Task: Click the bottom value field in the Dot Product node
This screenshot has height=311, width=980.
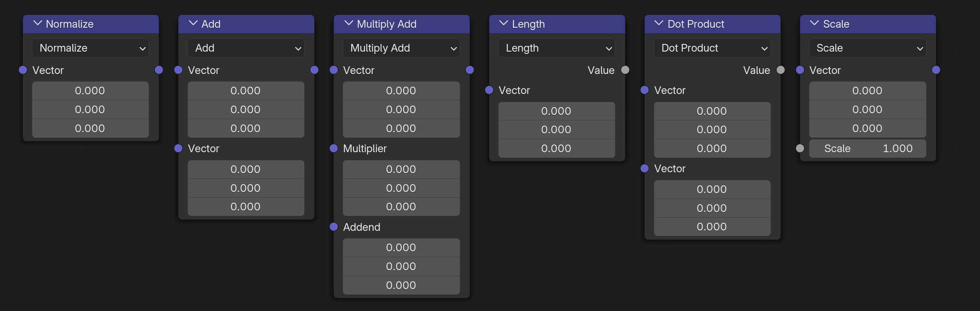Action: (712, 227)
